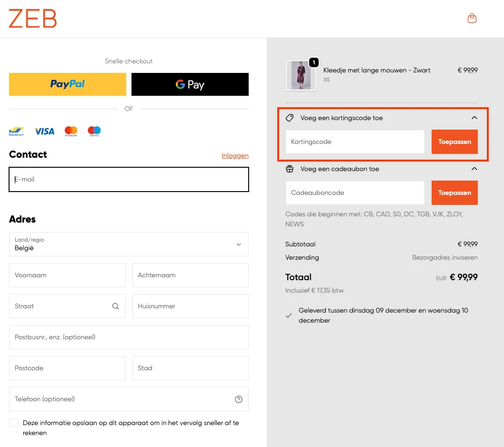
Task: Click the help icon in Telefoon field
Action: [239, 399]
